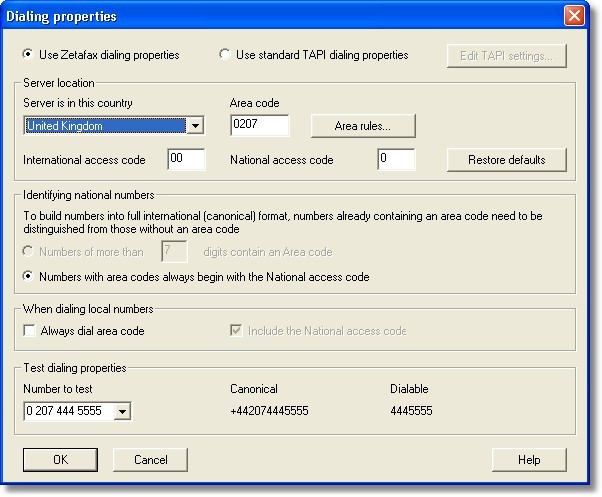Open Help for dialing properties
The height and width of the screenshot is (497, 602).
(x=529, y=460)
